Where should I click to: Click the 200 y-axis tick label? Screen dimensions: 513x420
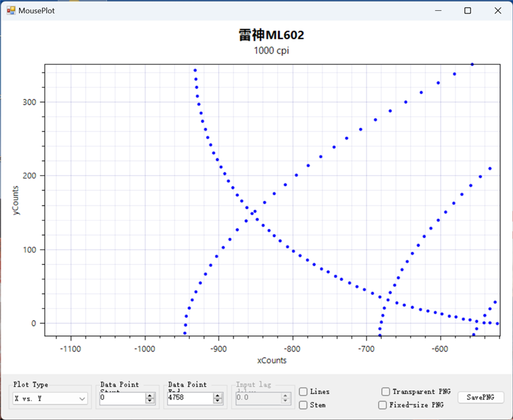(x=29, y=176)
